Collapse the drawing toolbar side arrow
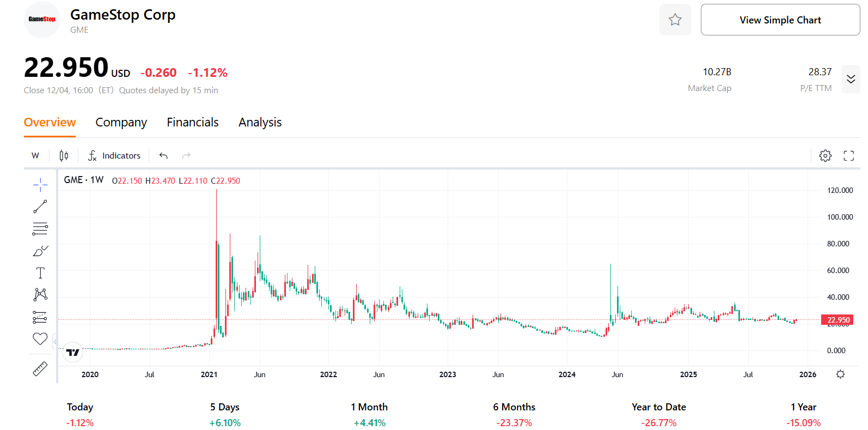The image size is (868, 430). [55, 342]
